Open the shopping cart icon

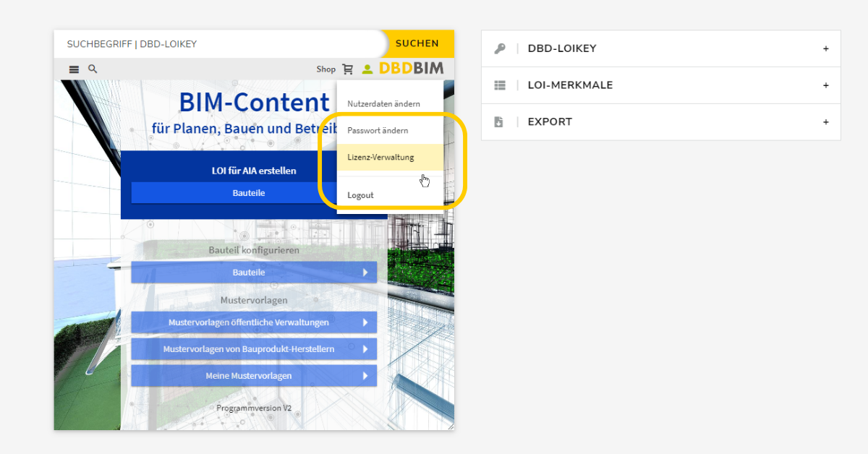[348, 69]
